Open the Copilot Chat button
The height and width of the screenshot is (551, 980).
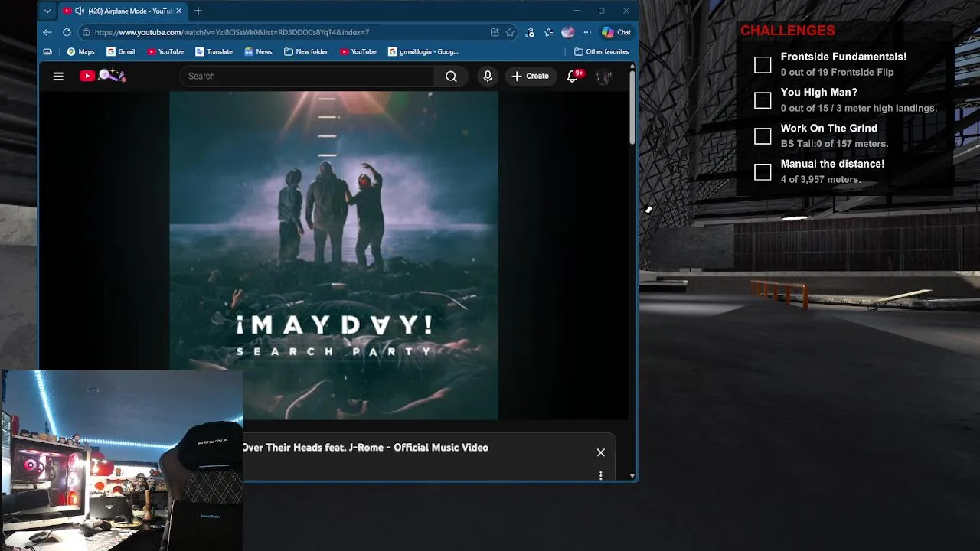[x=616, y=32]
